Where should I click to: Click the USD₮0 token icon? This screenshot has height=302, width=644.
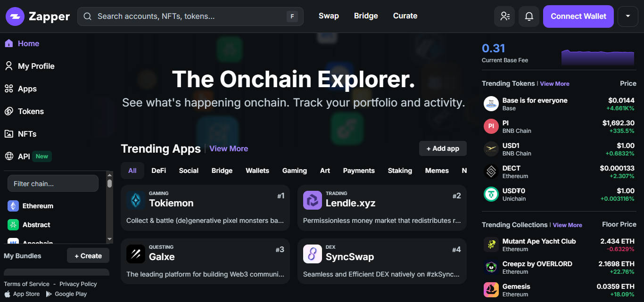[x=491, y=194]
